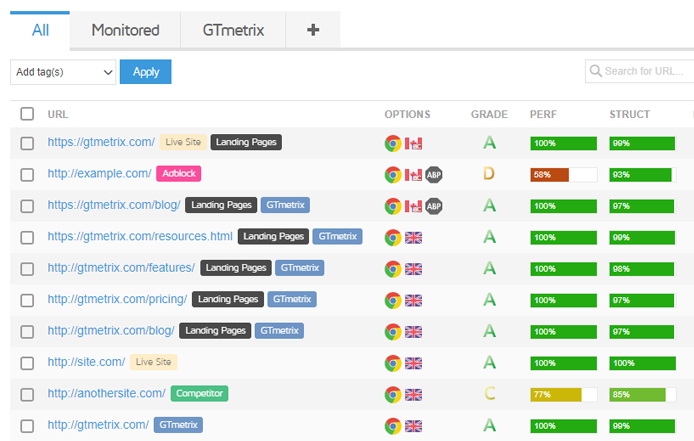Click Chrome icon in pricing row
Screen dimensions: 694x441
click(x=393, y=301)
